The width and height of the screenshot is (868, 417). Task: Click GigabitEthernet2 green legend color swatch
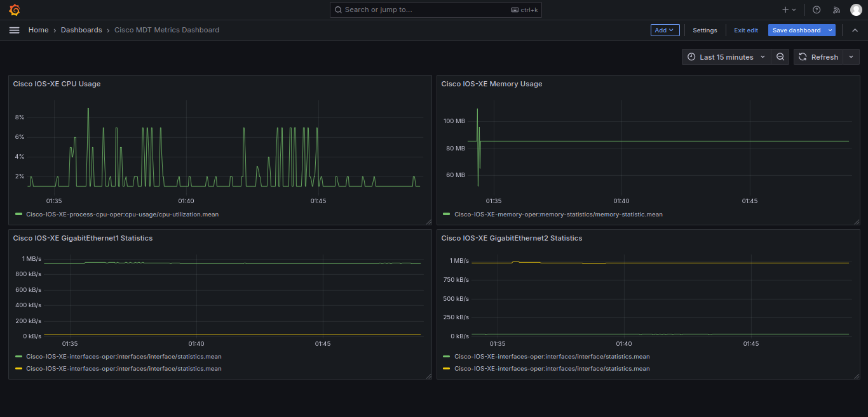point(447,357)
